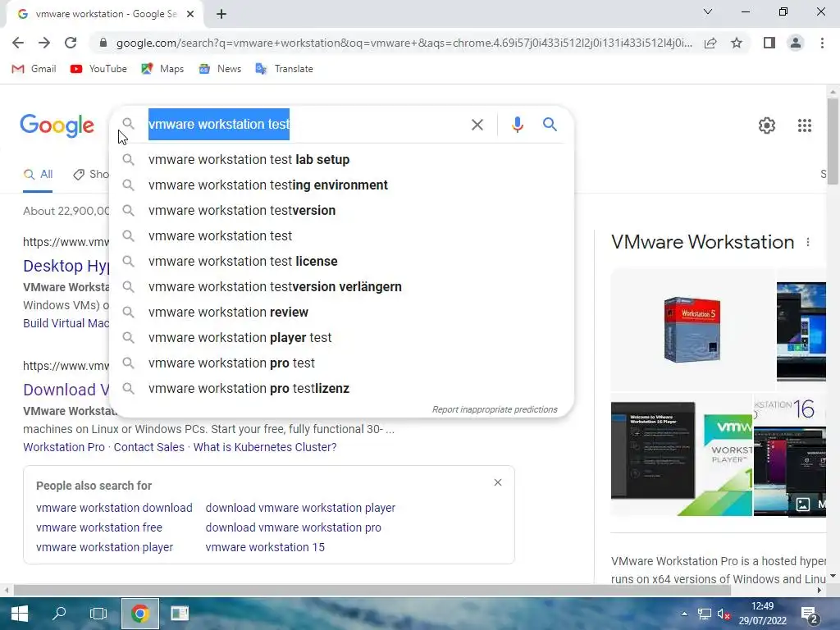Search 'download vmware workstation player' related query

(x=300, y=508)
